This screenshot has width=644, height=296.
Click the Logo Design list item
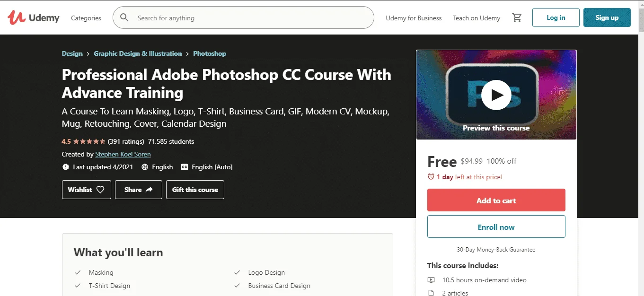pyautogui.click(x=266, y=272)
